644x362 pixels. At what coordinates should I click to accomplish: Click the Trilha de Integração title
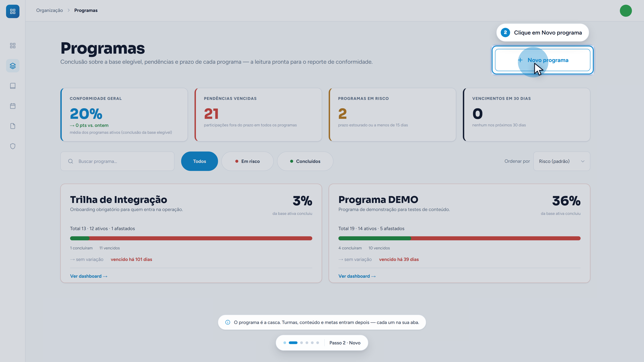point(119,200)
